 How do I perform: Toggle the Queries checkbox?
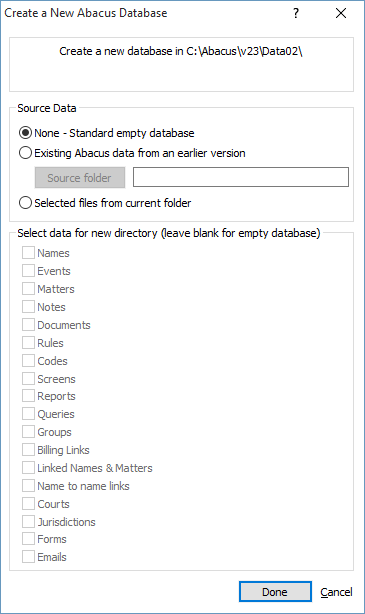pos(28,414)
